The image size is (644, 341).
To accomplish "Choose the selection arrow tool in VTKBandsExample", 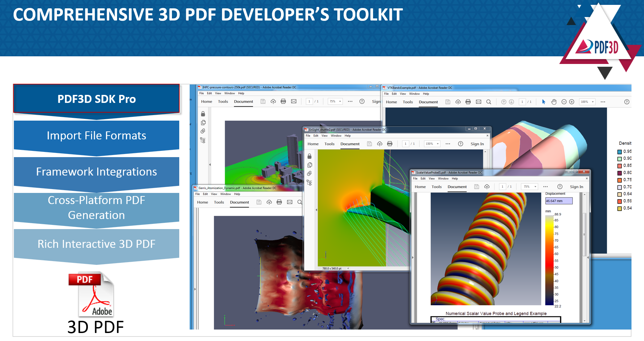I will pyautogui.click(x=544, y=102).
